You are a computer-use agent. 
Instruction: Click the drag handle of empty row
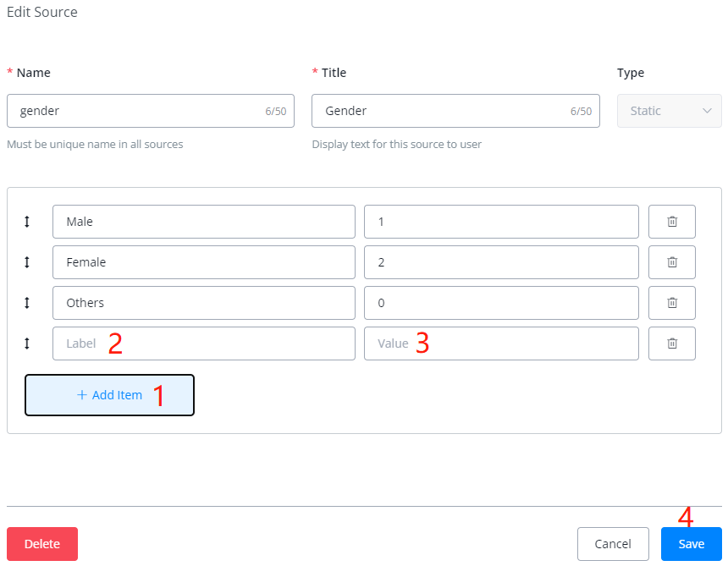pos(26,343)
